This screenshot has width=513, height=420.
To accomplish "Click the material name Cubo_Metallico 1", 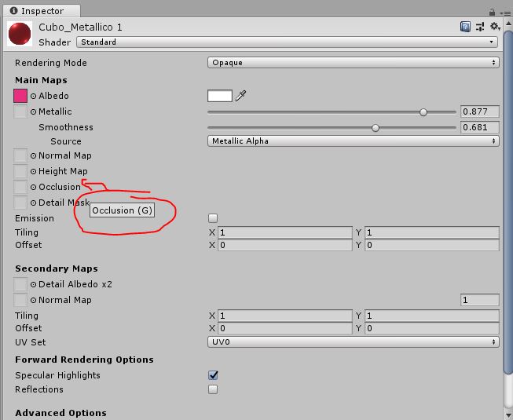I will (x=80, y=27).
